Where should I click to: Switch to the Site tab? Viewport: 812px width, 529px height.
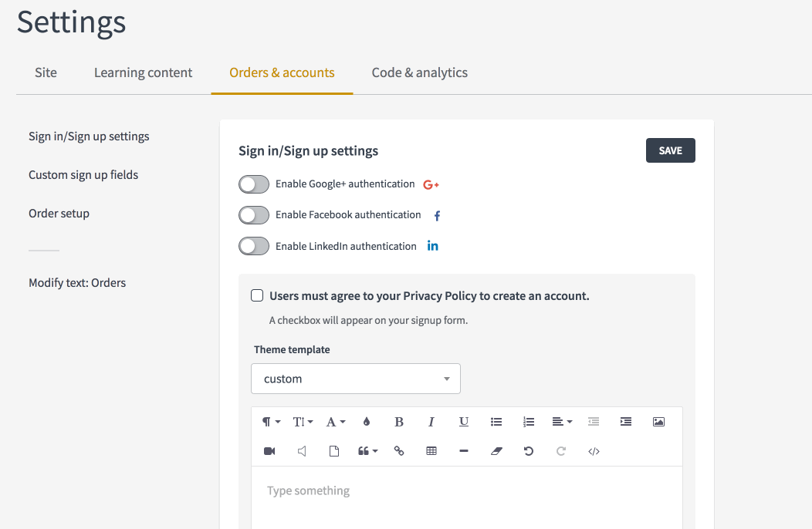click(x=46, y=72)
